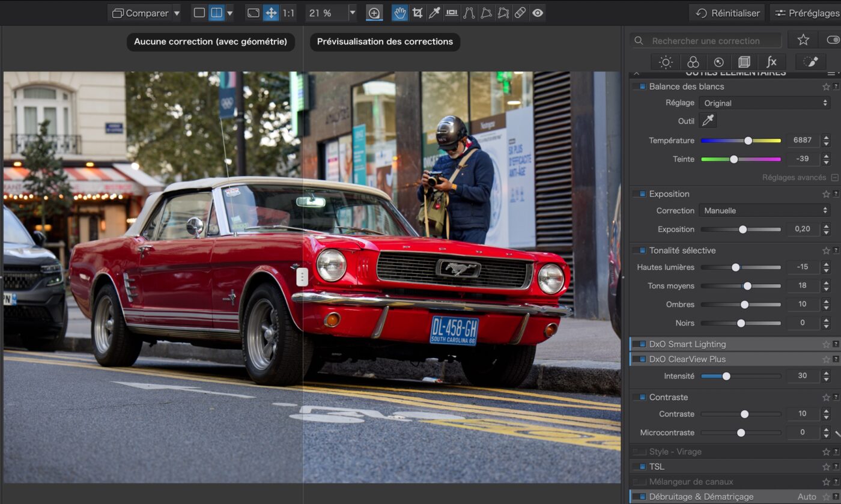The width and height of the screenshot is (841, 504).
Task: Toggle active corrections filter switch
Action: pos(833,40)
